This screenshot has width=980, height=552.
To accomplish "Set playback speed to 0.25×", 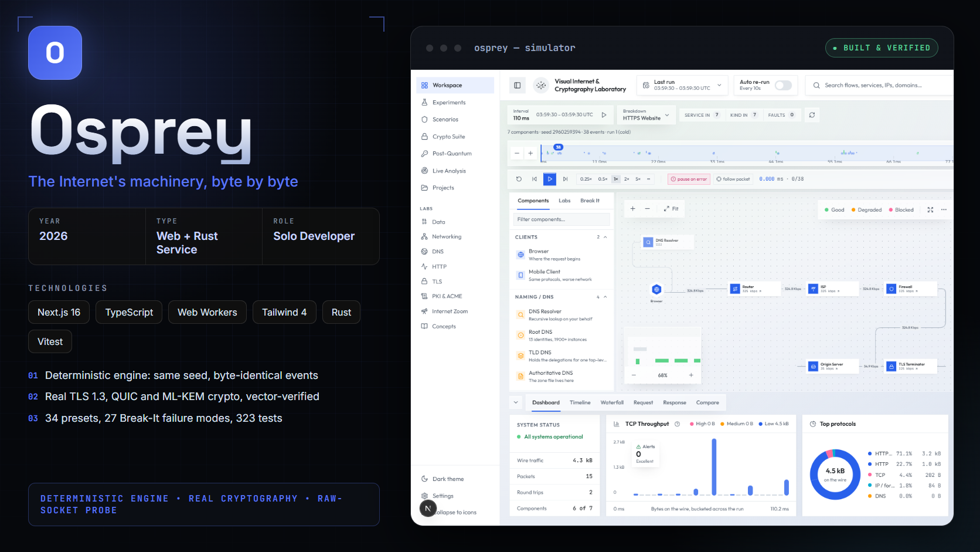I will point(586,179).
